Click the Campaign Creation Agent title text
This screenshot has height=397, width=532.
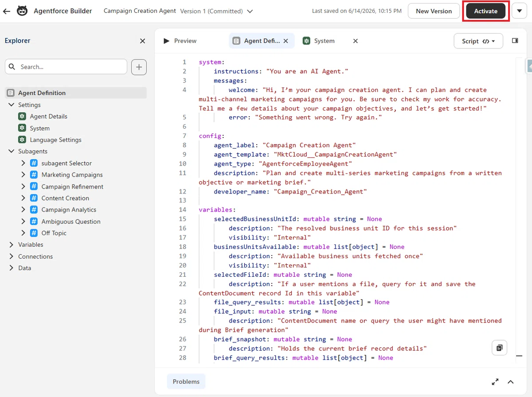140,11
